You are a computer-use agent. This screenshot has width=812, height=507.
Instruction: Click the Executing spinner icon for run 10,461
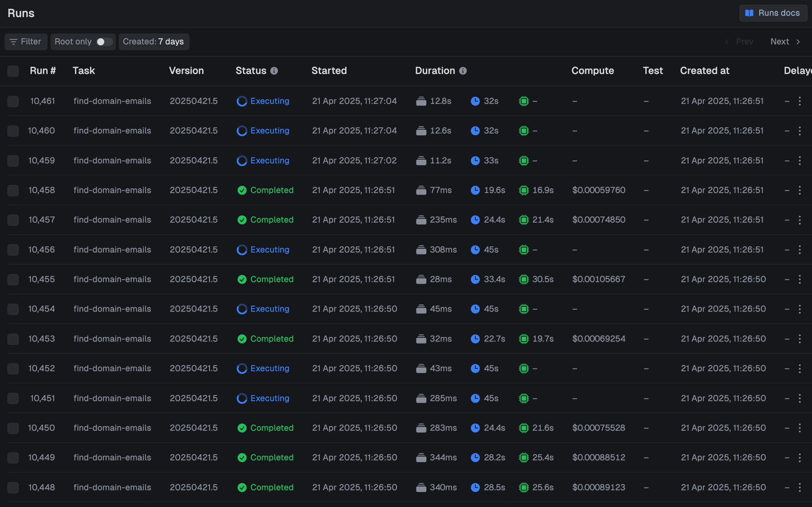[x=242, y=101]
